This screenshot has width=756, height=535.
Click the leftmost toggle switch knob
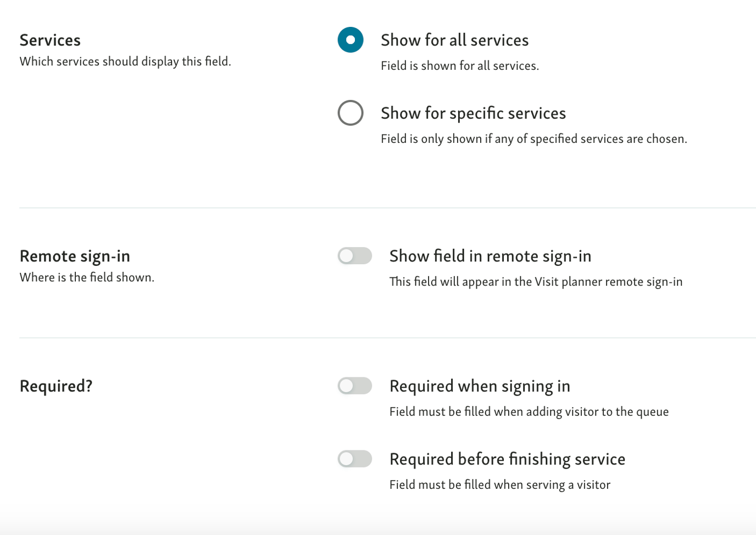347,255
